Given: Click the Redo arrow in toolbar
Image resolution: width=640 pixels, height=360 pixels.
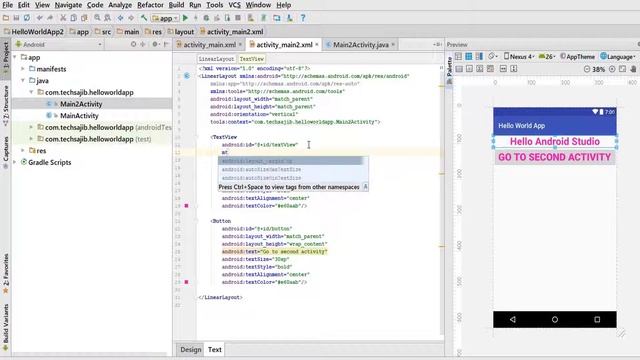Looking at the screenshot, I should tap(50, 18).
